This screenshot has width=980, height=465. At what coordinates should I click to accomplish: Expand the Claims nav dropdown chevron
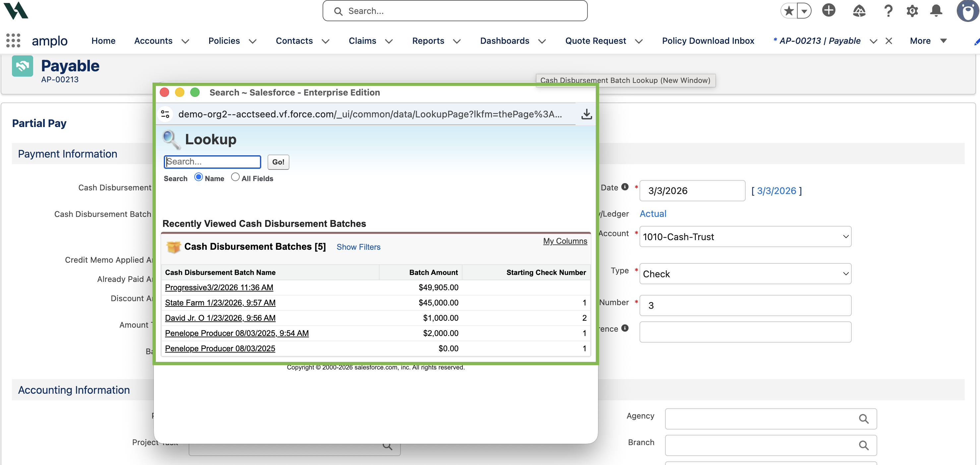point(389,41)
